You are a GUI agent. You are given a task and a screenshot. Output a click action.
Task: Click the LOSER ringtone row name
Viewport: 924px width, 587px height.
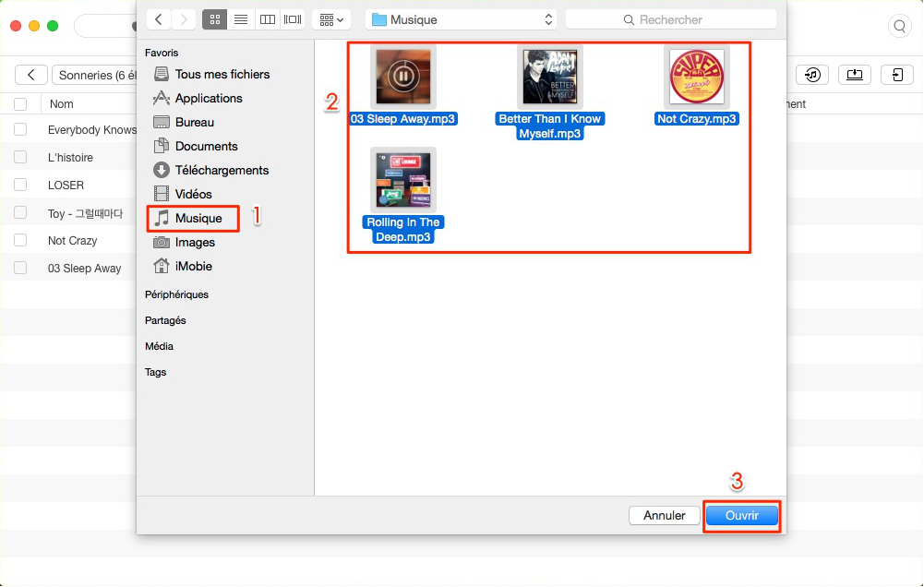66,186
